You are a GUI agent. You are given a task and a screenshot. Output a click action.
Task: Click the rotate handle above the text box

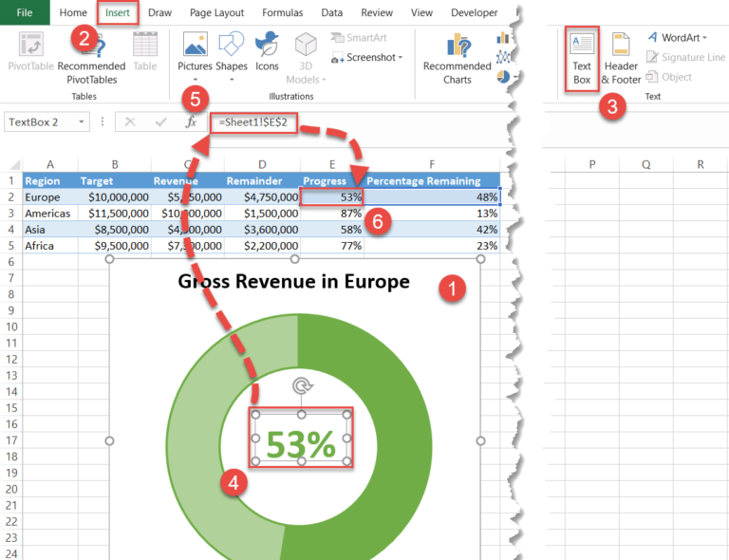click(x=301, y=385)
